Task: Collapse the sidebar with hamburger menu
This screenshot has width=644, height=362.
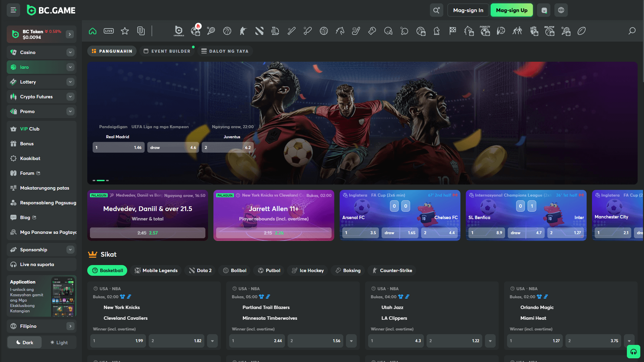Action: click(x=13, y=10)
